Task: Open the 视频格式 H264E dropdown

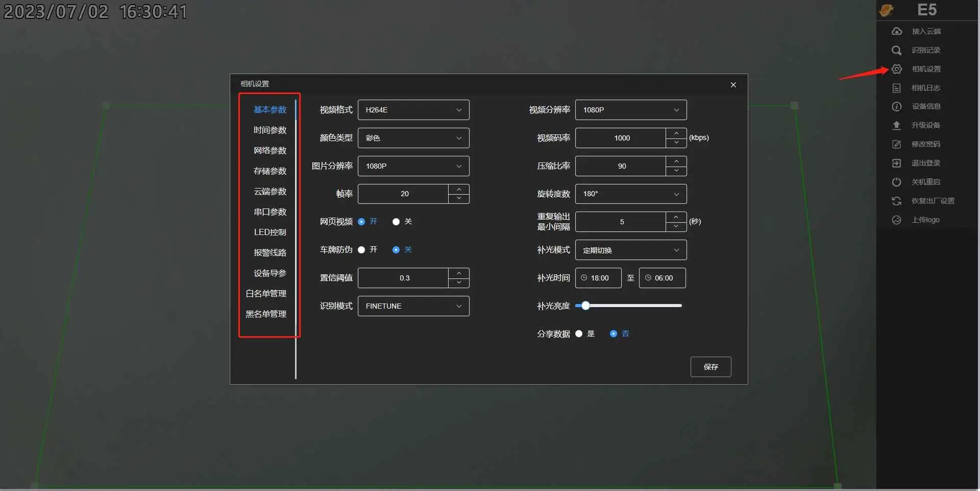Action: 413,109
